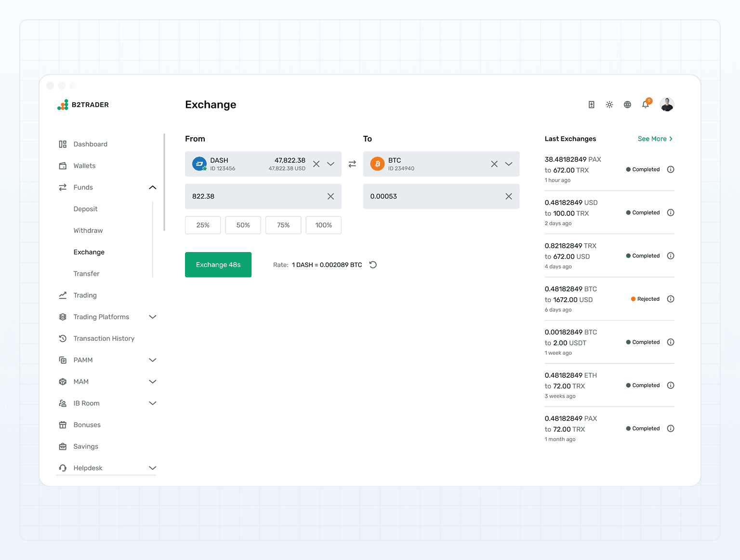This screenshot has height=560, width=740.
Task: Expand the Trading Platforms chevron
Action: pyautogui.click(x=153, y=317)
